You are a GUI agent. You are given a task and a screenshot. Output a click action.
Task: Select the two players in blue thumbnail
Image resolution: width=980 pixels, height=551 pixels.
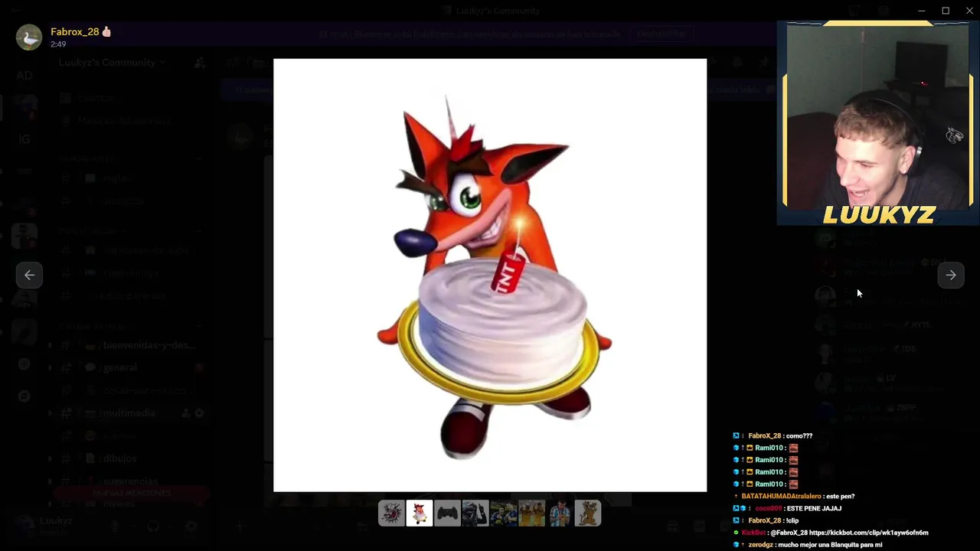(x=504, y=514)
